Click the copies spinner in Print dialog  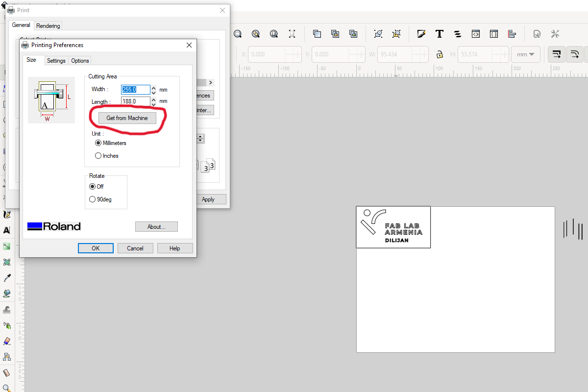click(x=200, y=139)
